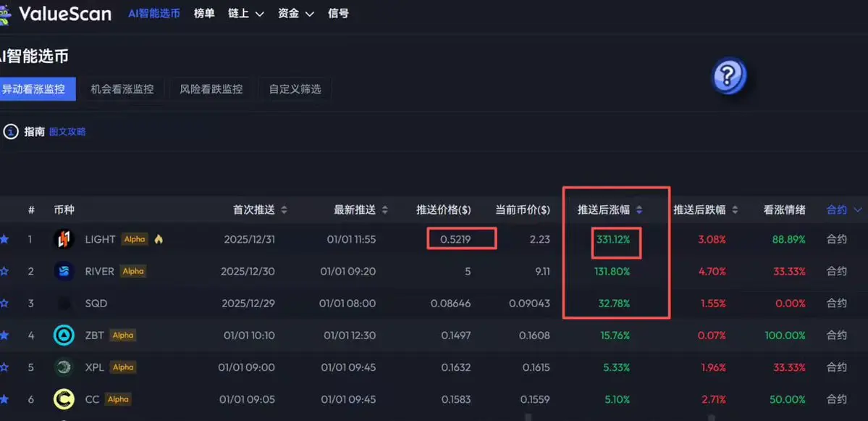Click latest push time 01/01 11:55
868x421 pixels.
pyautogui.click(x=351, y=239)
